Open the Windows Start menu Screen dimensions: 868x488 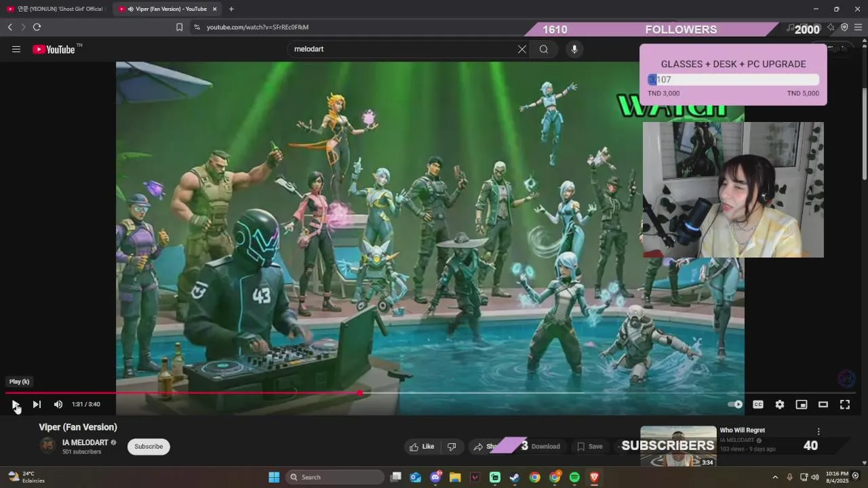coord(274,477)
